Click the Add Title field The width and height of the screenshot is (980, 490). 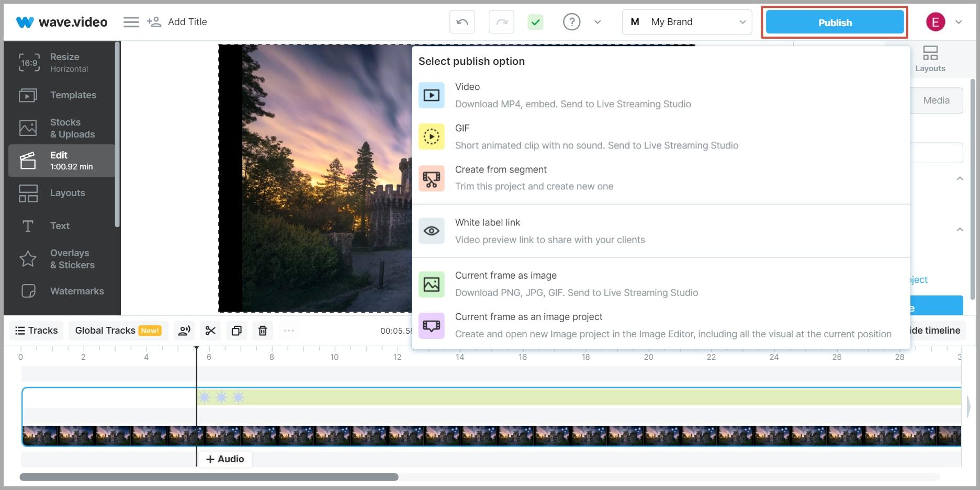coord(187,22)
